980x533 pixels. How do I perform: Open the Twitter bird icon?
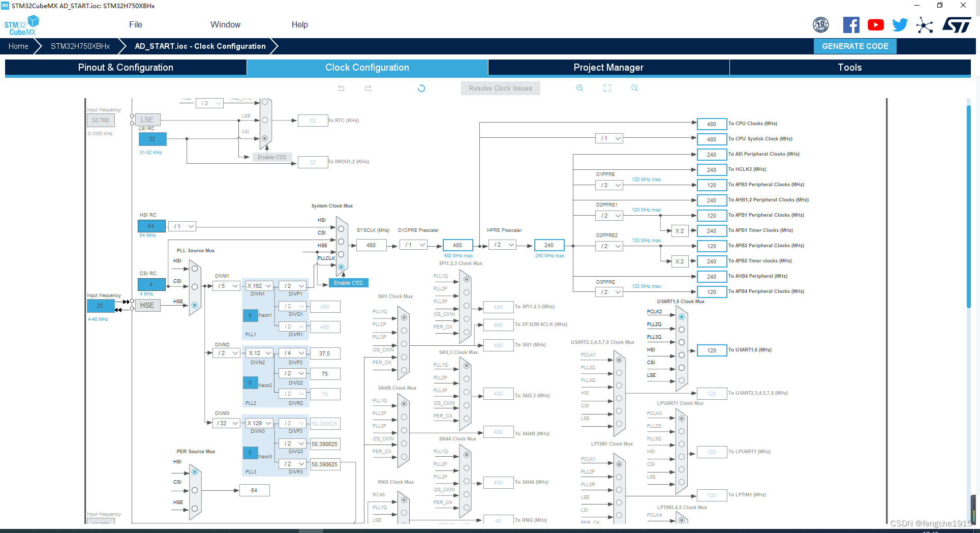tap(900, 25)
